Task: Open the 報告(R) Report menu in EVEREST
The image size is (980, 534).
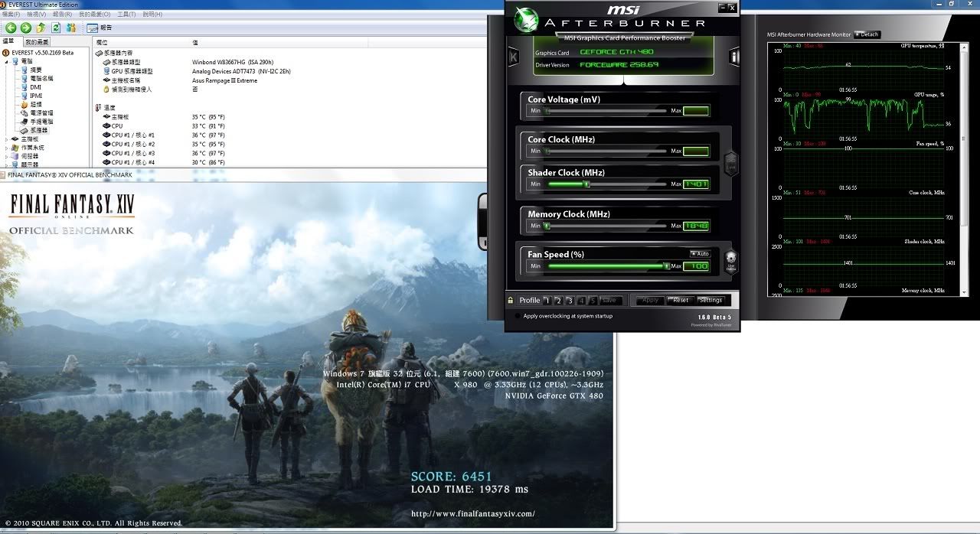Action: point(62,14)
